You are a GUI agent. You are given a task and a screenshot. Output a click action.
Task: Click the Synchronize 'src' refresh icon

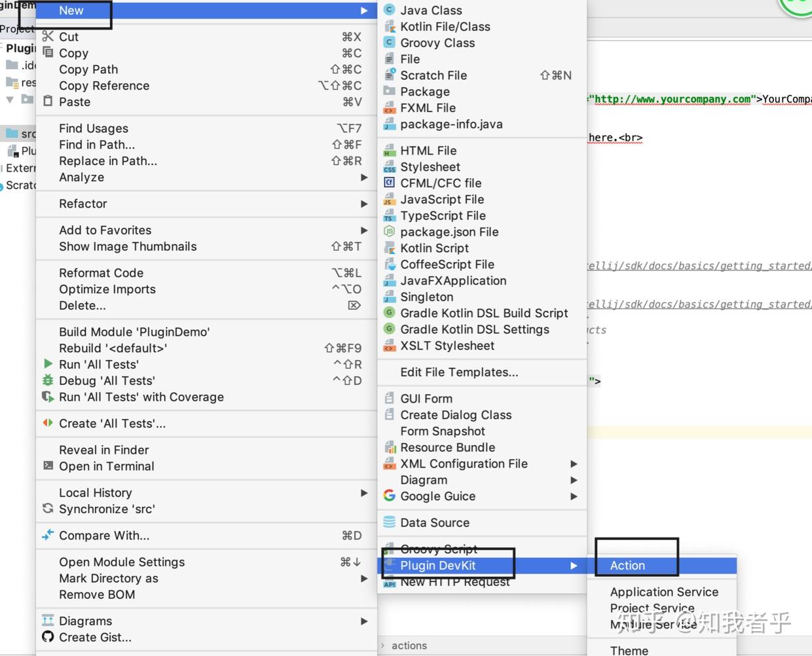pyautogui.click(x=48, y=508)
